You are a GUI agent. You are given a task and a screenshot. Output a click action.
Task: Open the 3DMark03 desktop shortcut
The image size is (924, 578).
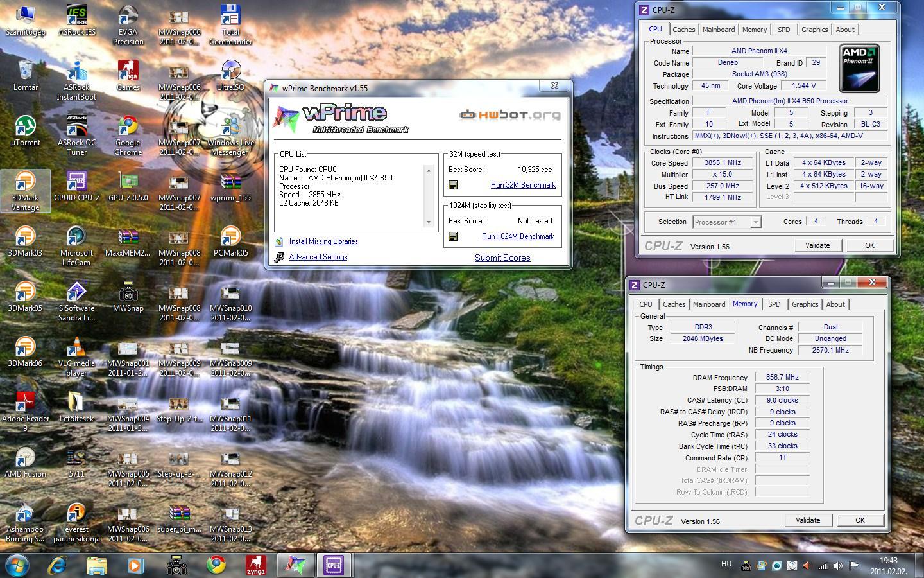click(x=26, y=241)
